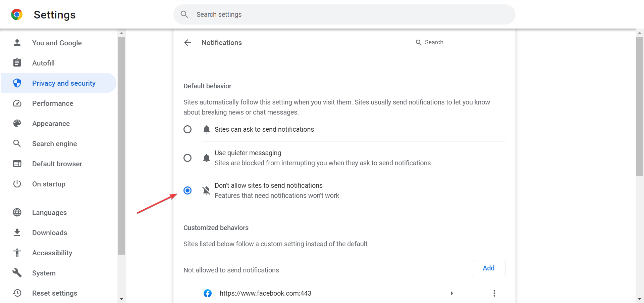Image resolution: width=644 pixels, height=303 pixels.
Task: Open the three-dot menu for facebook.com
Action: [x=494, y=293]
